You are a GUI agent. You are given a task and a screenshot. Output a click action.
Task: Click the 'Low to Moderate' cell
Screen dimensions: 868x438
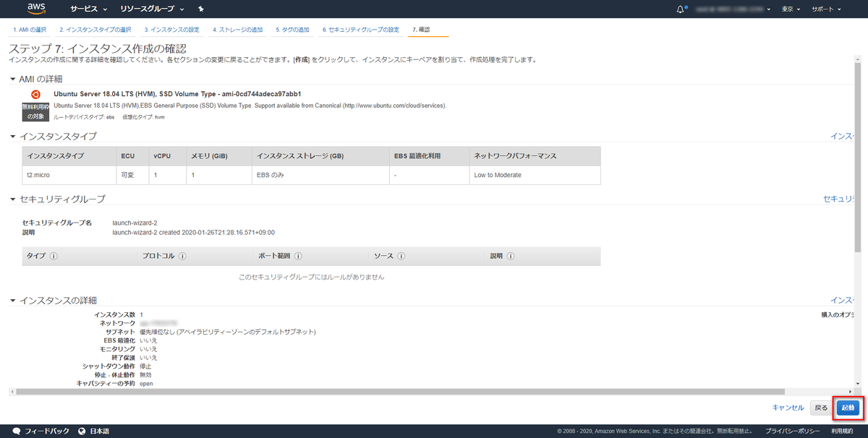pyautogui.click(x=535, y=175)
